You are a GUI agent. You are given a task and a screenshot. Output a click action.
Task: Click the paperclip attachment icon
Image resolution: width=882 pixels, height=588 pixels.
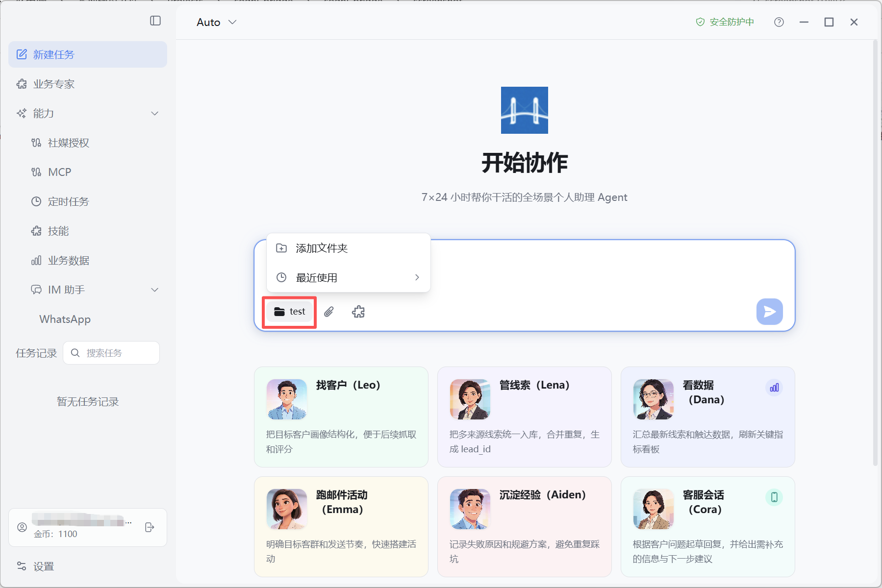pos(329,312)
